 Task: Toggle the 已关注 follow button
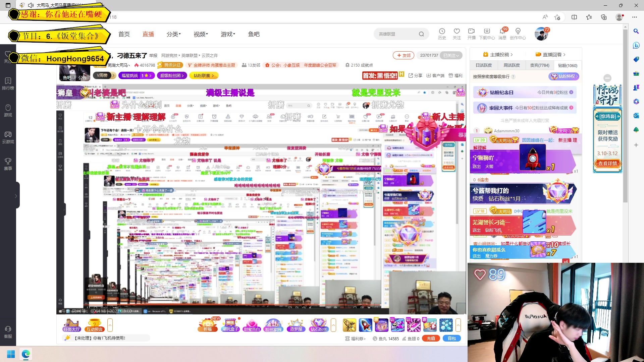coord(451,55)
